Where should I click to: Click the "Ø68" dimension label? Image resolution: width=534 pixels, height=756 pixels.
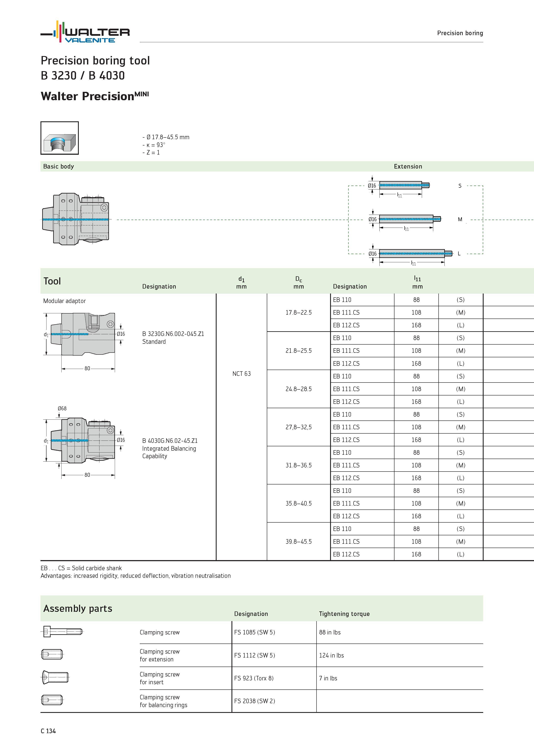(x=62, y=408)
